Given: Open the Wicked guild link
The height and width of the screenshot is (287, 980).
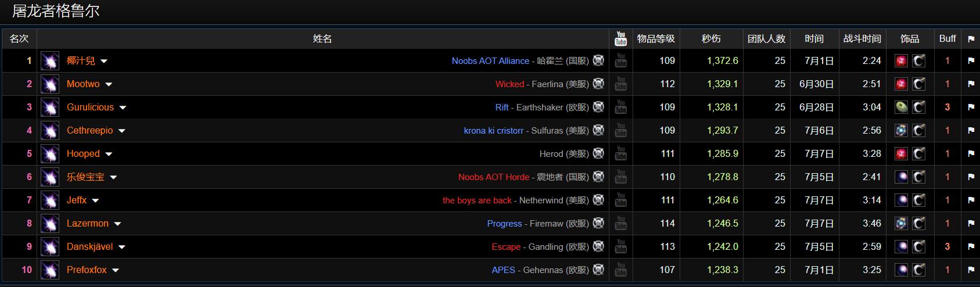Looking at the screenshot, I should 509,84.
